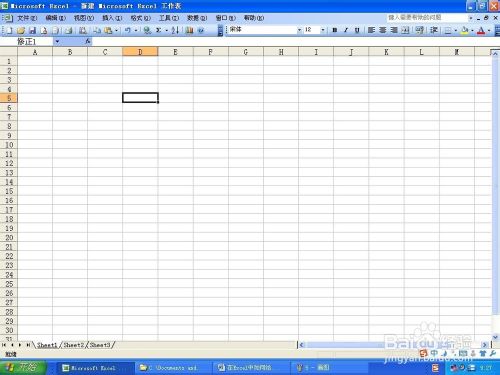
Task: Click the function fx icon
Action: tap(88, 41)
